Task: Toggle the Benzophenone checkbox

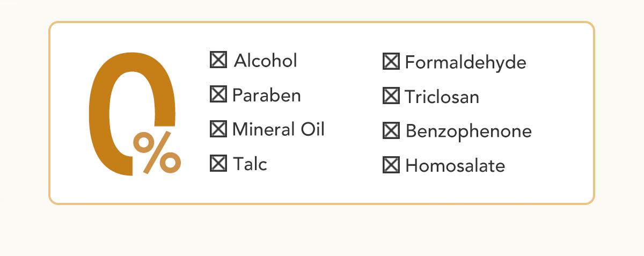Action: point(391,130)
